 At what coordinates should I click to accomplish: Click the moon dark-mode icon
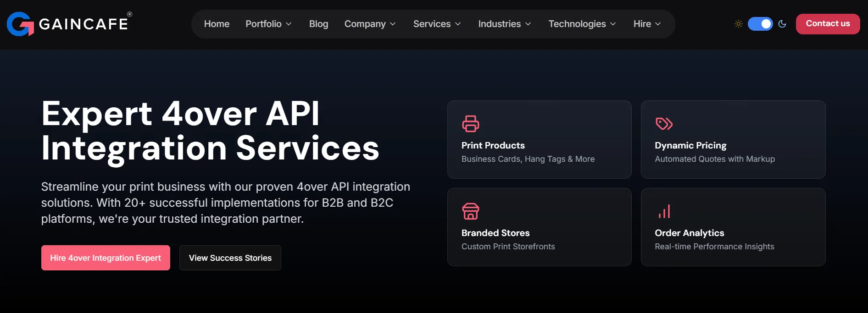[x=782, y=24]
